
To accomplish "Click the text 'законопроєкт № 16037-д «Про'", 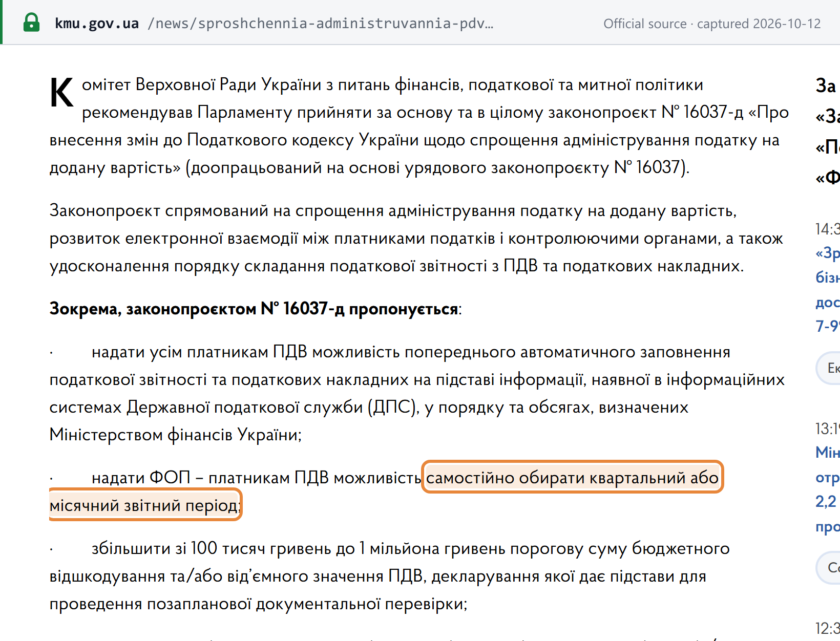I will (668, 113).
